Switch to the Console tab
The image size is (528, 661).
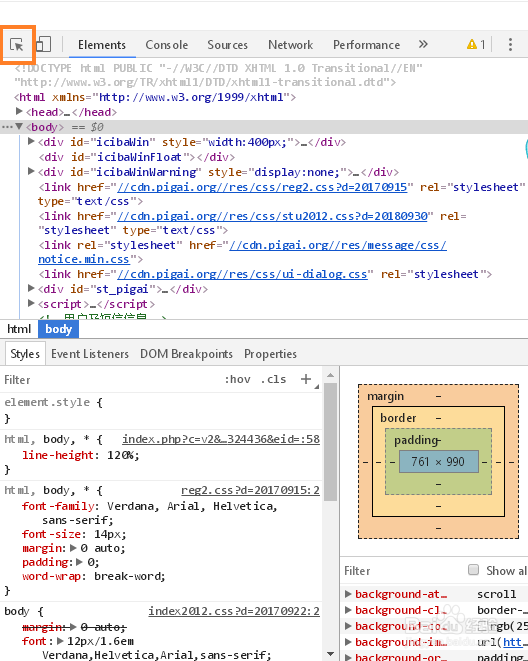point(166,45)
